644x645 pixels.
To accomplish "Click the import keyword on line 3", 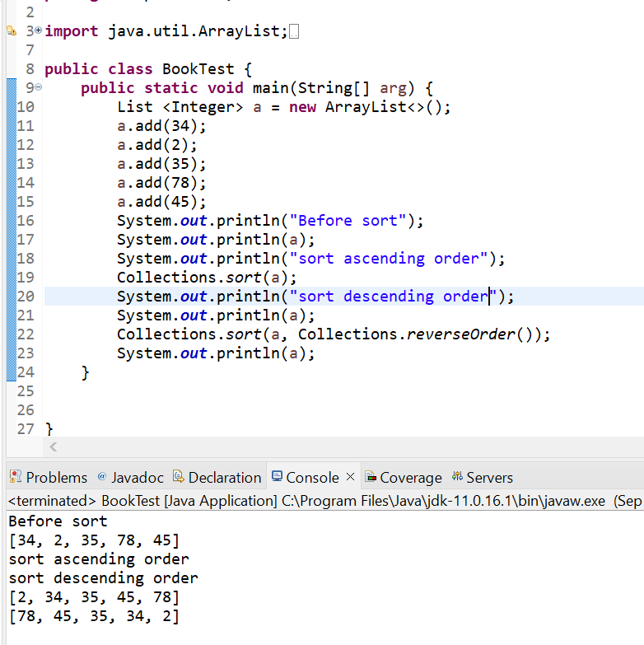I will point(71,31).
